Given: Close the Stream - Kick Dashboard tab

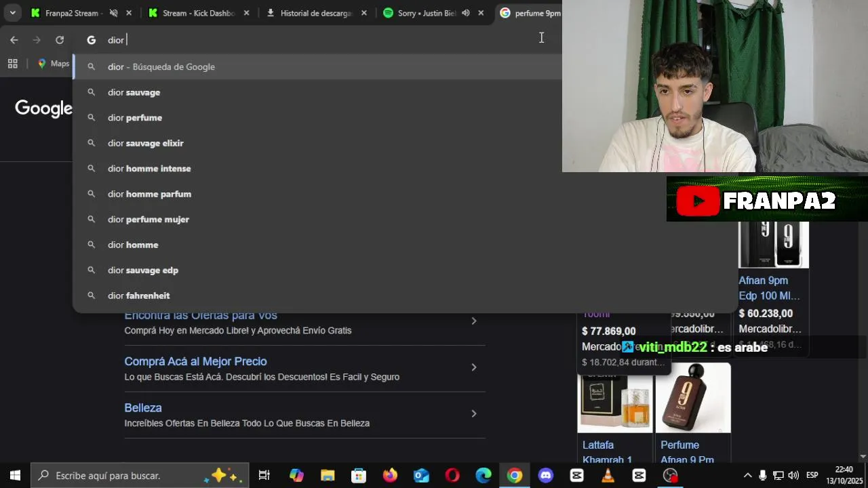Looking at the screenshot, I should (x=246, y=13).
